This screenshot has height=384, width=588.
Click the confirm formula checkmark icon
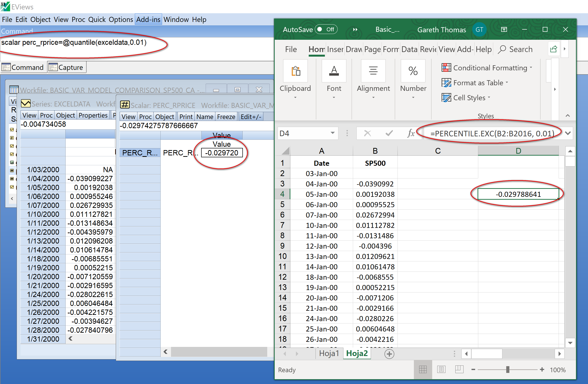tap(389, 133)
